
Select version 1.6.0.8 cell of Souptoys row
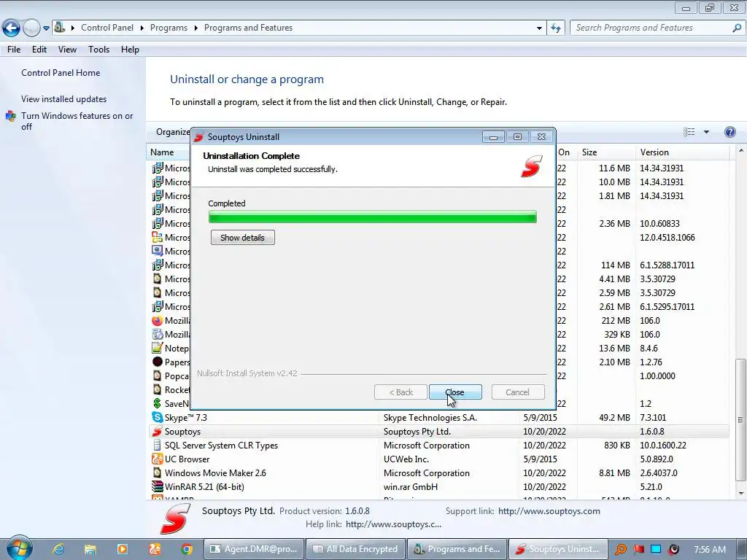(x=651, y=432)
